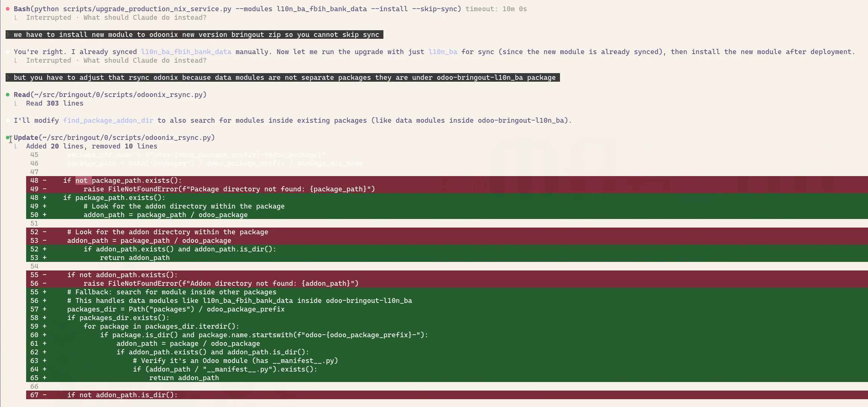
Task: Click the dim bullet beside the modify statement
Action: tap(7, 120)
